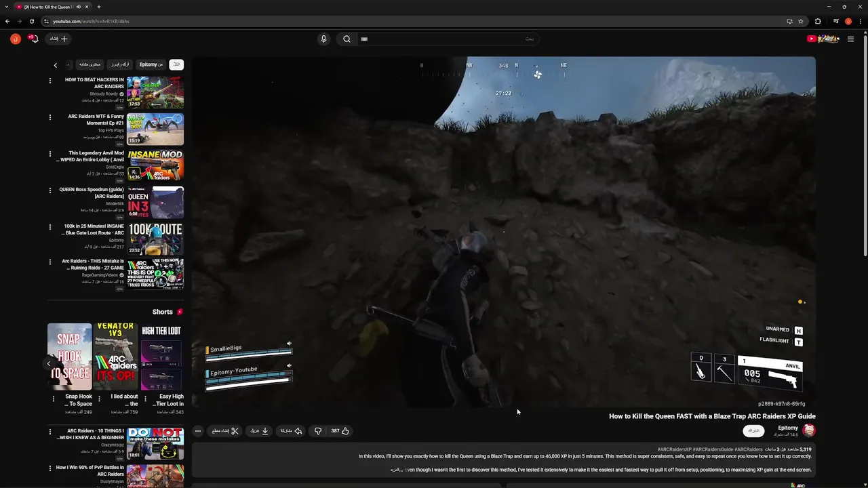Open the YouTube hamburger guide menu
Screen dimensions: 868x488
pos(850,39)
